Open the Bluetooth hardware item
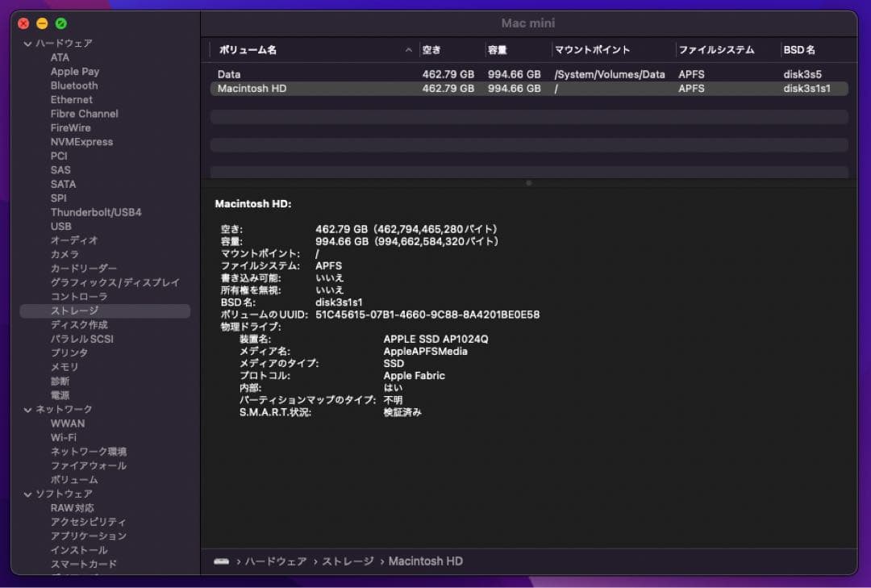 73,85
